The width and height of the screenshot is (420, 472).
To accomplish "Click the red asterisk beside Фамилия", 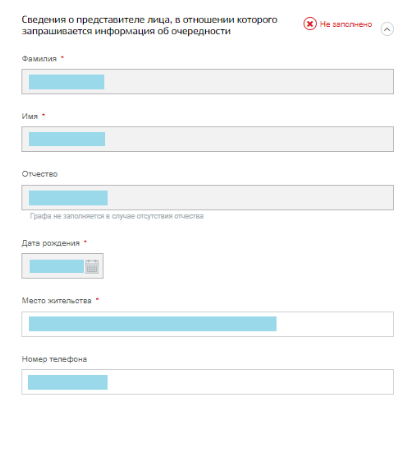I will pos(62,57).
